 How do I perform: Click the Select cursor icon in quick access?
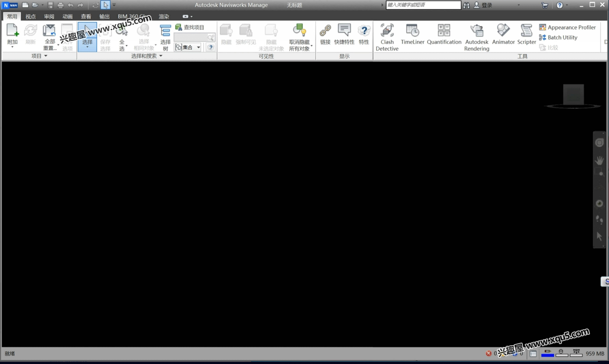[x=105, y=5]
